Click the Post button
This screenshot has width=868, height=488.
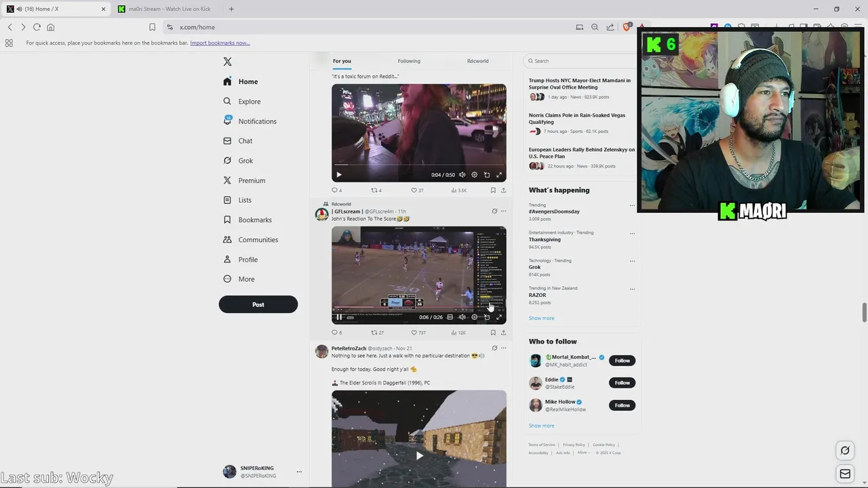pos(258,304)
